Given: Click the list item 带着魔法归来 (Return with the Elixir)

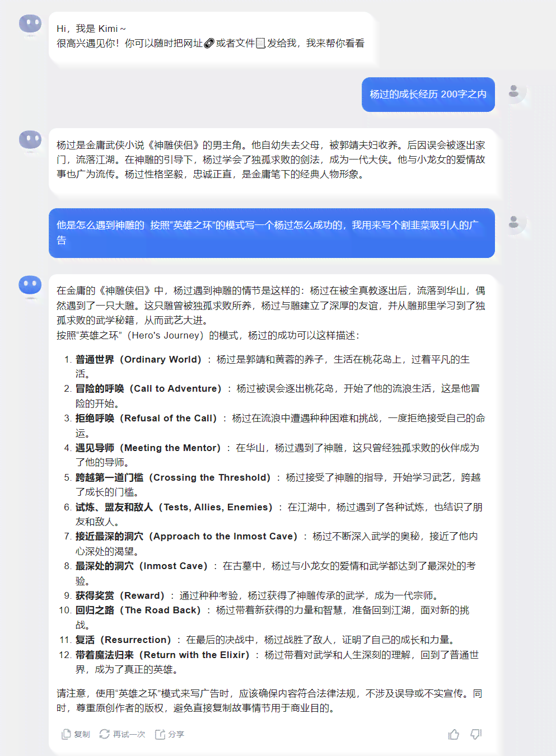Looking at the screenshot, I should click(269, 662).
